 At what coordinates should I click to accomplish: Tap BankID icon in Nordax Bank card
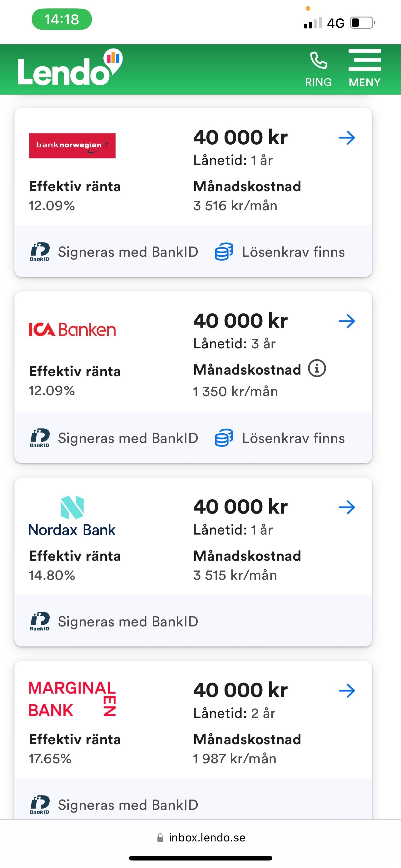click(x=40, y=621)
